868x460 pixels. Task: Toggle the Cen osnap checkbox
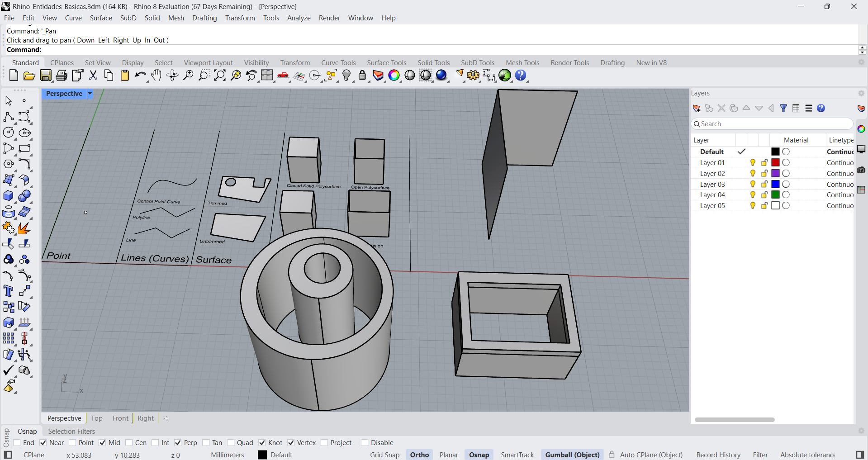129,443
